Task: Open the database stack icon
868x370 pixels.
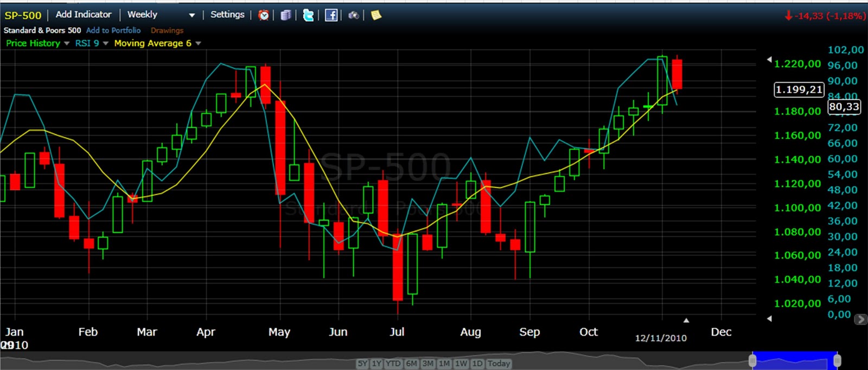Action: (286, 15)
